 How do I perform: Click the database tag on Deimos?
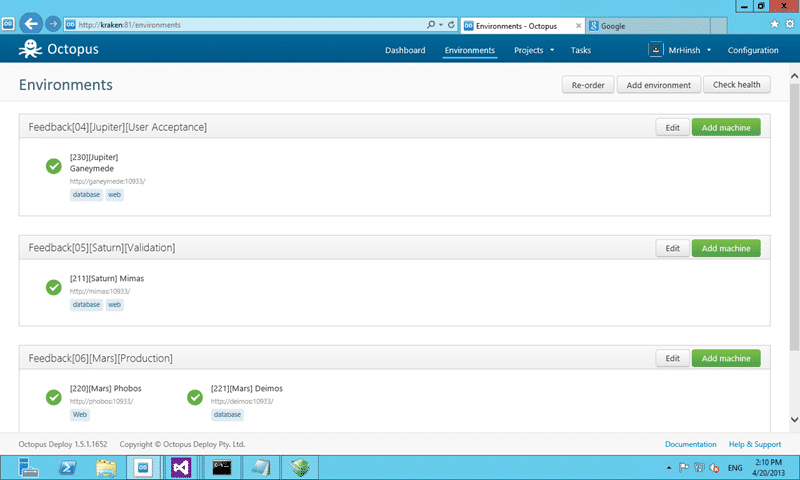227,414
